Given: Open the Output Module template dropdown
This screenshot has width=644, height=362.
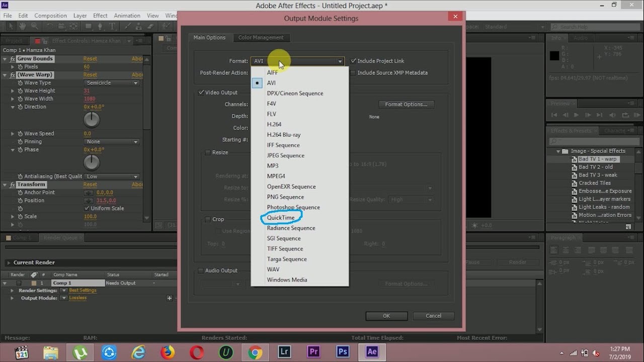Looking at the screenshot, I should click(63, 298).
